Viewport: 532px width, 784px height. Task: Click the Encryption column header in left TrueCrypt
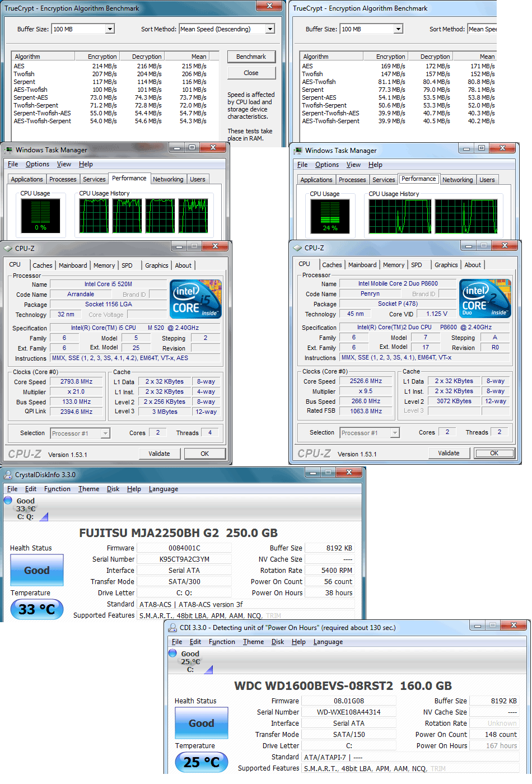(96, 57)
